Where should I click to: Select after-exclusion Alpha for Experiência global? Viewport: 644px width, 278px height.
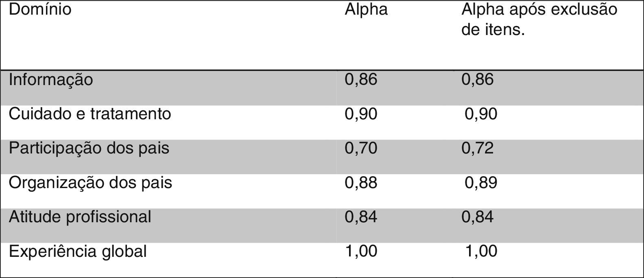[x=481, y=251]
